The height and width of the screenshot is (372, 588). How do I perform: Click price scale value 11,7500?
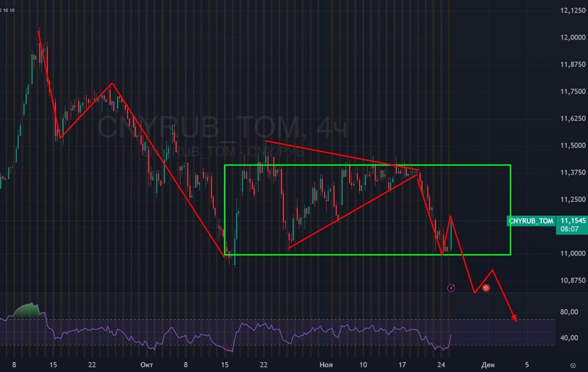pyautogui.click(x=573, y=92)
